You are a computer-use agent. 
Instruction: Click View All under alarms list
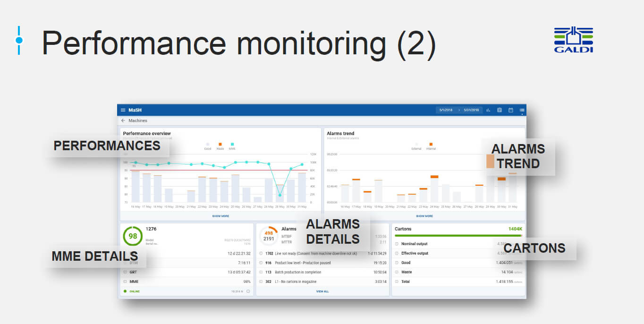[x=322, y=291]
